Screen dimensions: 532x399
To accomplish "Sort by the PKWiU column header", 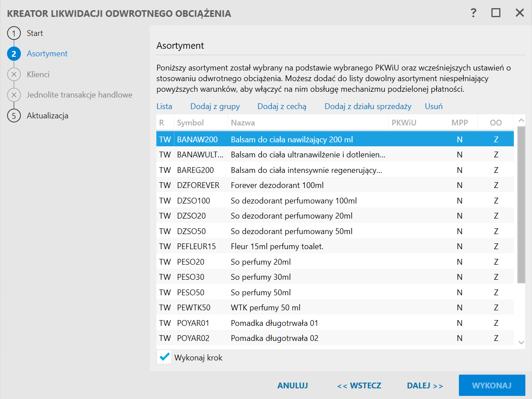I will pyautogui.click(x=415, y=123).
